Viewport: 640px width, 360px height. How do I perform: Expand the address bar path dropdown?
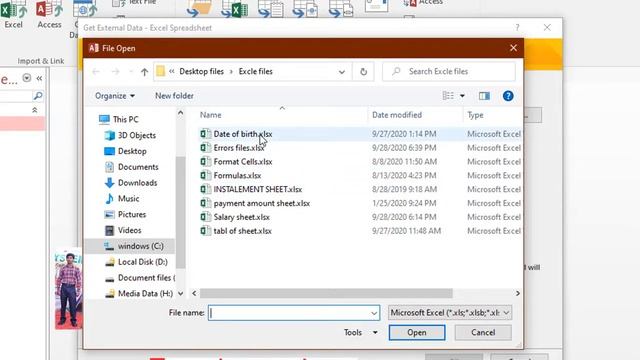pyautogui.click(x=342, y=72)
